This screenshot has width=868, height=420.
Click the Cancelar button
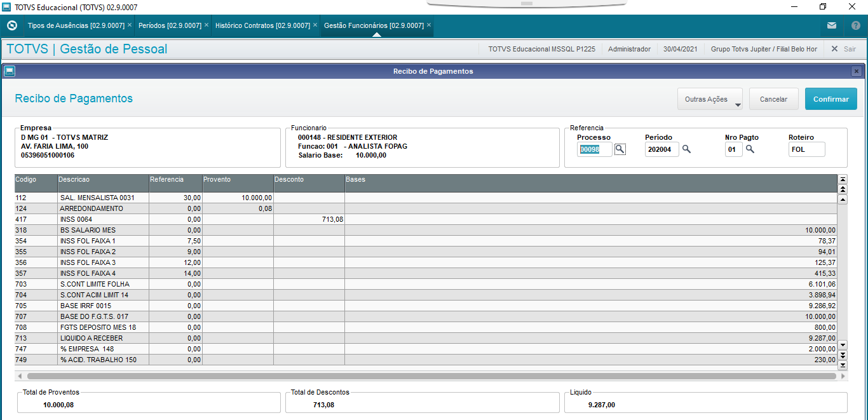pyautogui.click(x=774, y=99)
